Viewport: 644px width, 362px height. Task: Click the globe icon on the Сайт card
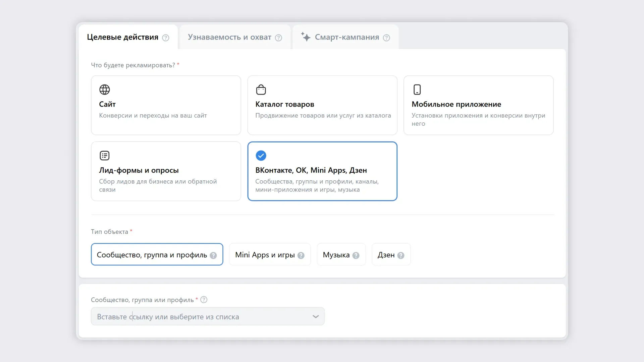pyautogui.click(x=104, y=89)
